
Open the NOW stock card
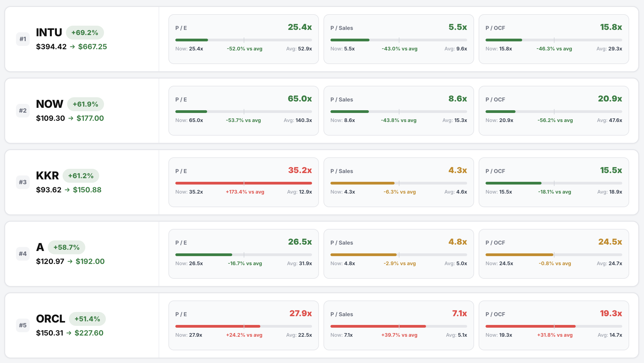(x=49, y=104)
